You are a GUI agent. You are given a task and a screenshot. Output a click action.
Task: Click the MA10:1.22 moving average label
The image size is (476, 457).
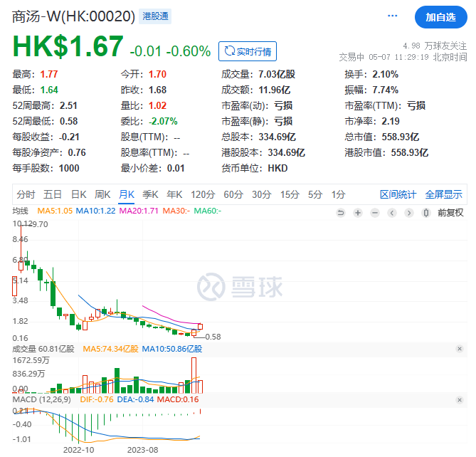click(95, 211)
